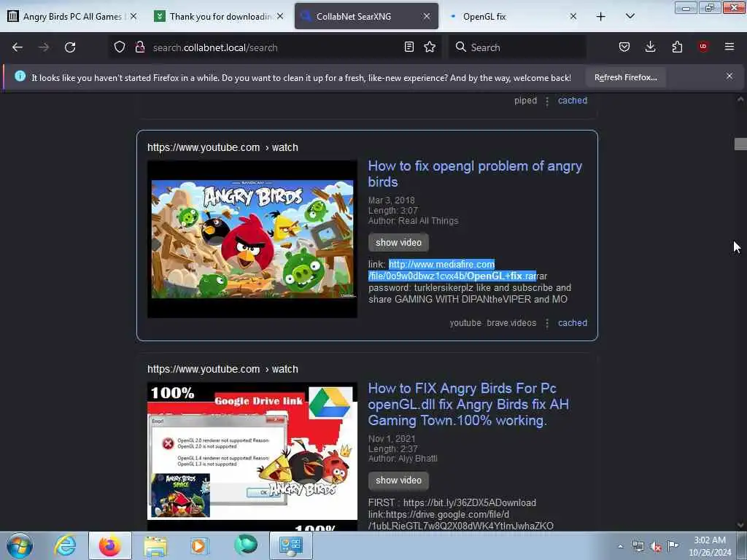This screenshot has width=747, height=560.
Task: Switch to the OpenGL fix tab
Action: click(512, 17)
